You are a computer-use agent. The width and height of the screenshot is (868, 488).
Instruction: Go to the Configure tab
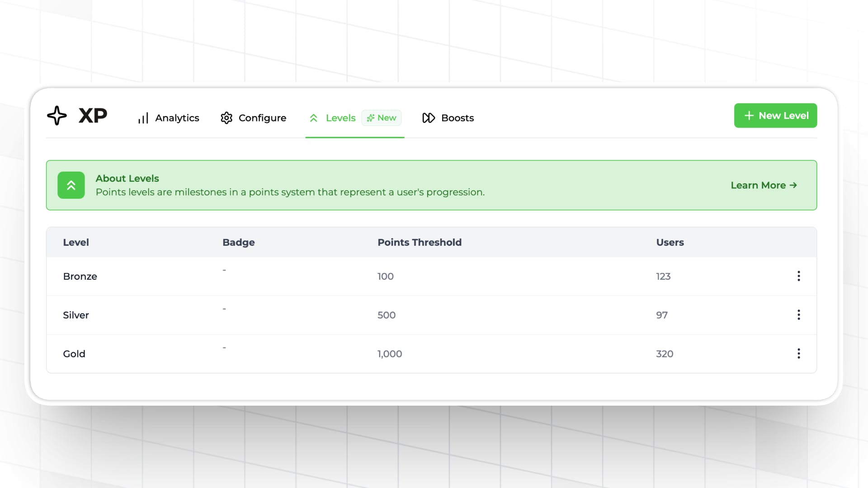[262, 118]
